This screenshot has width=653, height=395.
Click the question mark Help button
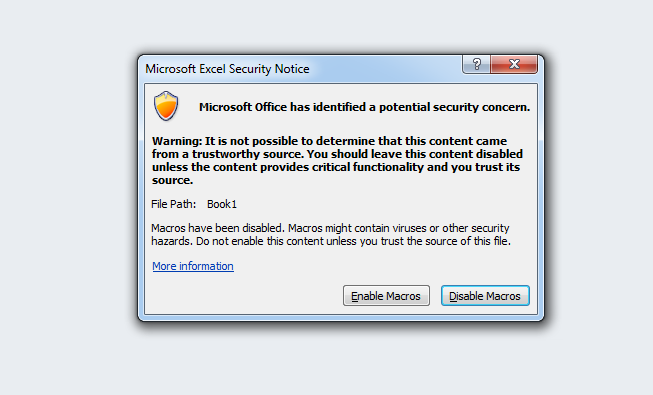(x=476, y=64)
